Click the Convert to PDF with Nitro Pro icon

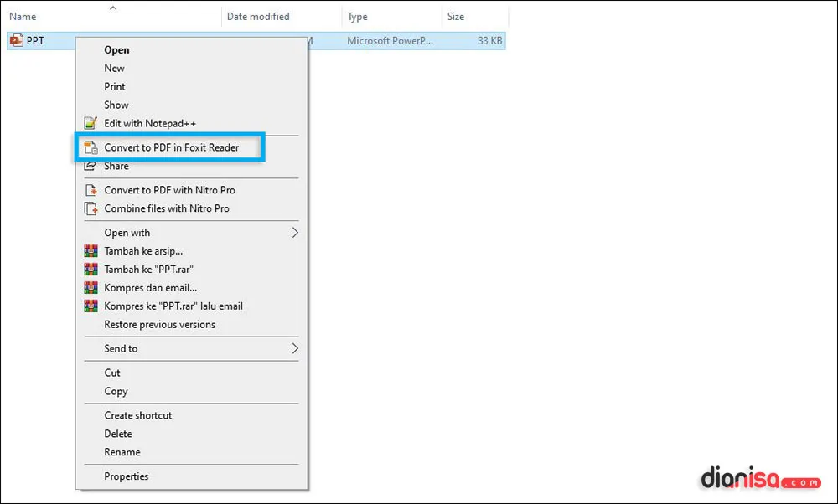(91, 190)
